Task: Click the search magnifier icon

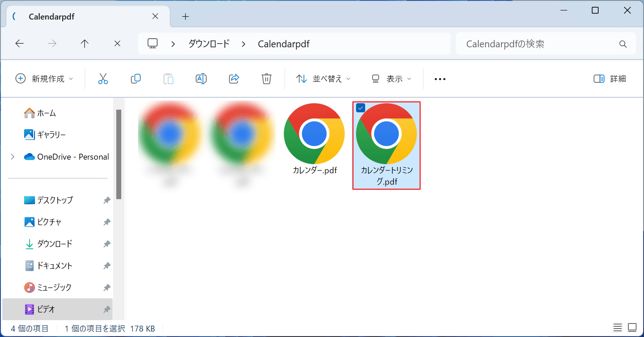Action: (x=623, y=44)
